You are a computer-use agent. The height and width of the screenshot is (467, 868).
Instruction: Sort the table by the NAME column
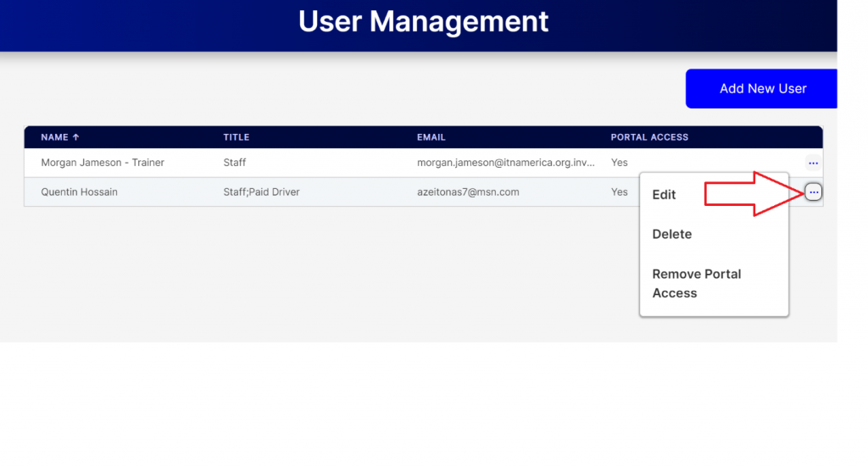54,137
